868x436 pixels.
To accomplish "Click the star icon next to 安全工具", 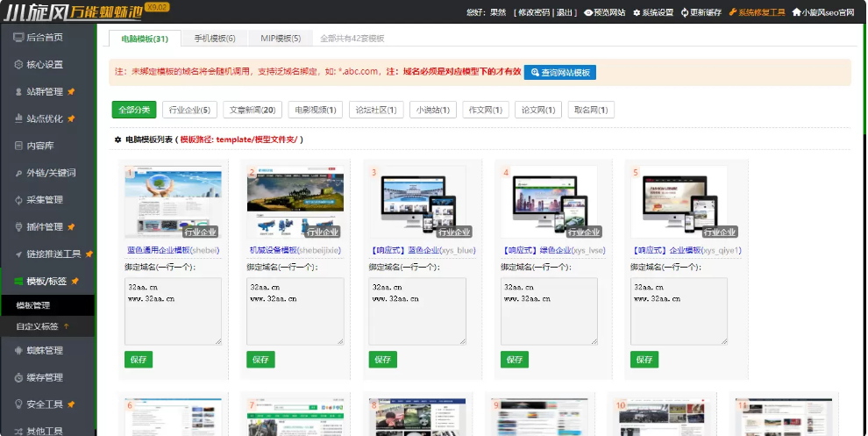I will click(71, 404).
